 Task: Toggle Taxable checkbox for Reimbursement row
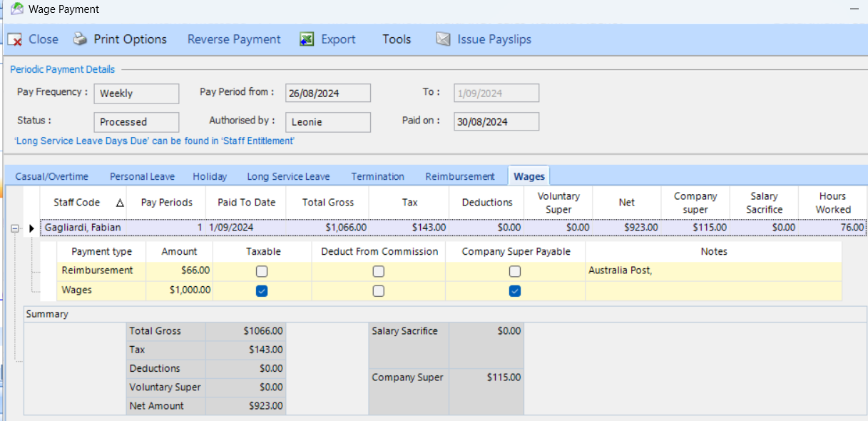click(262, 271)
